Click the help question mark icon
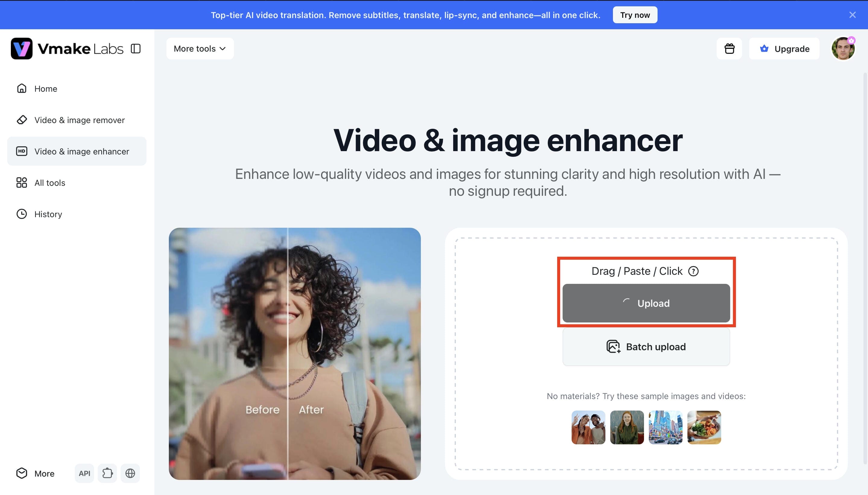The height and width of the screenshot is (495, 868). pyautogui.click(x=693, y=271)
